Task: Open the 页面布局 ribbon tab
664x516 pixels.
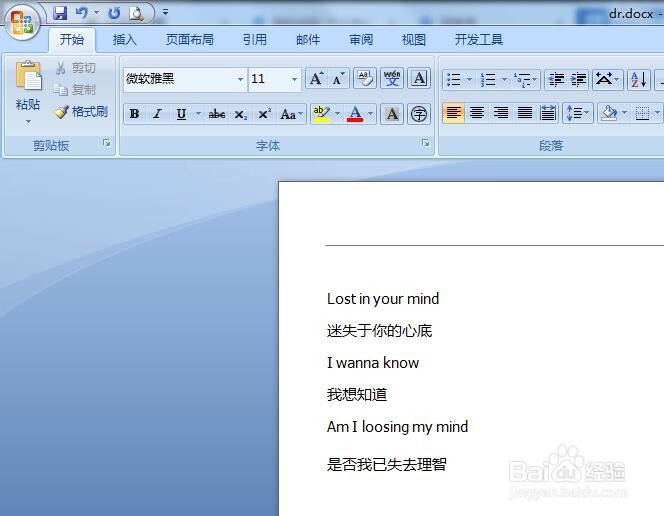Action: tap(189, 40)
